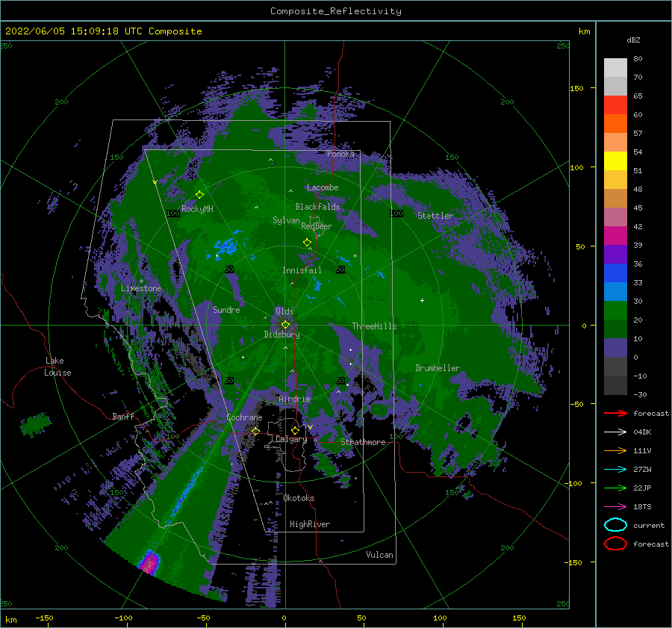Click the Sylvan label on map
Screen dimensions: 672x628
pyautogui.click(x=286, y=220)
